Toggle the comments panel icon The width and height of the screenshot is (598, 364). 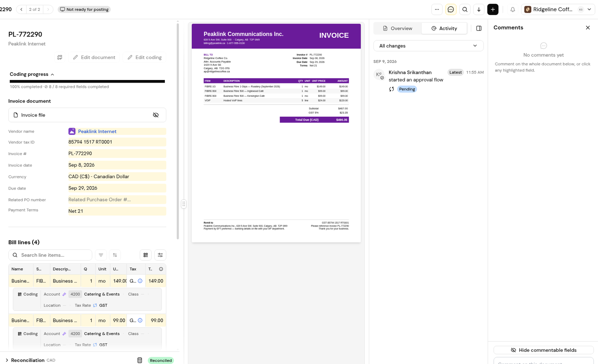click(451, 9)
